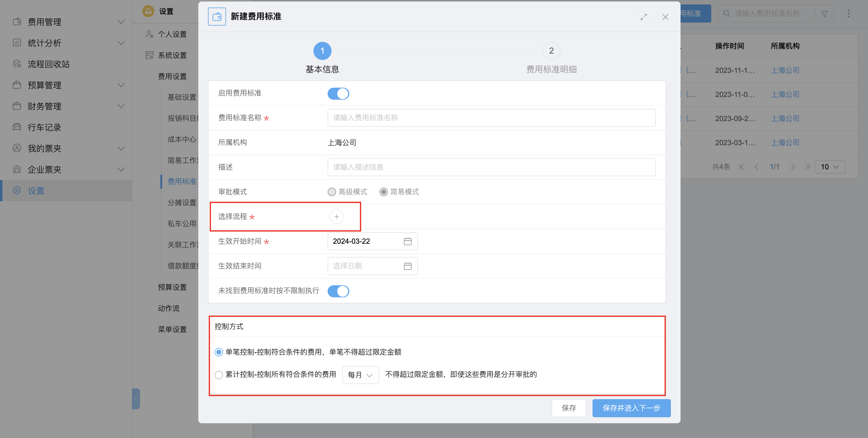Open 费用设置 section in settings

click(172, 77)
